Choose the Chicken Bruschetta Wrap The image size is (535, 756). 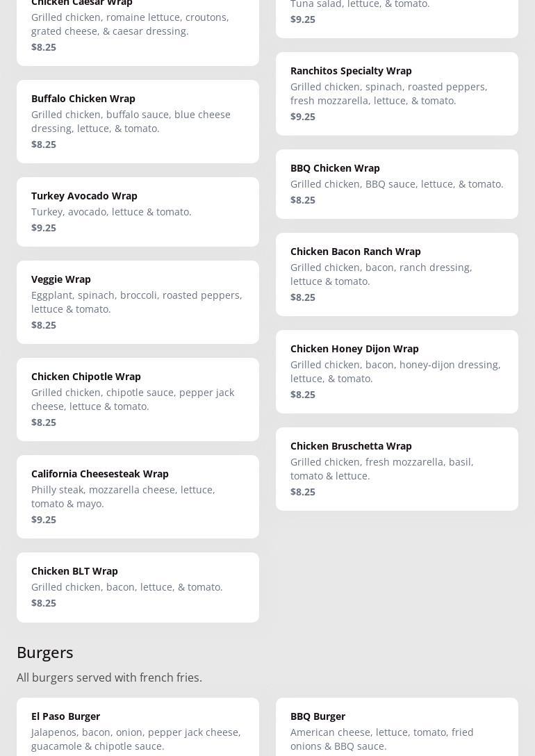[x=397, y=469]
